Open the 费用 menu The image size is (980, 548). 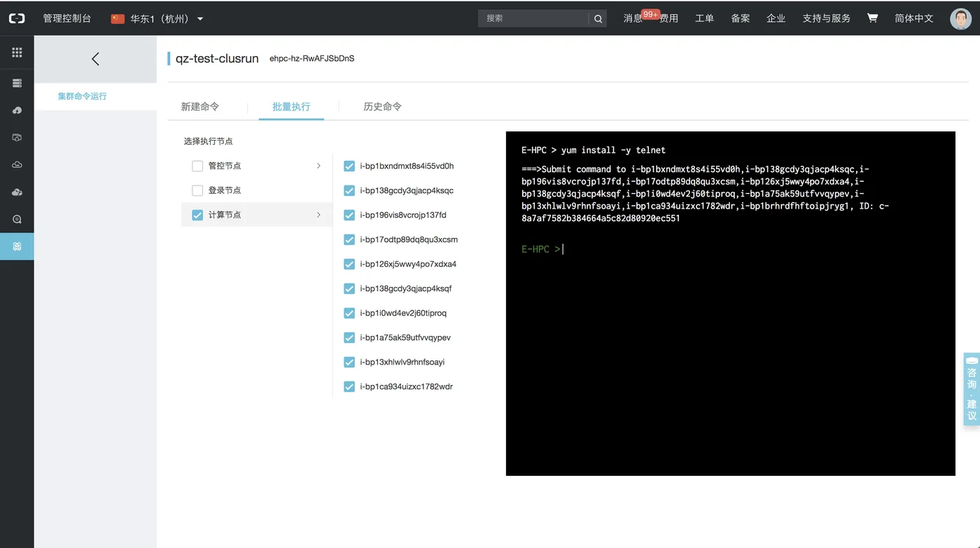pos(669,19)
